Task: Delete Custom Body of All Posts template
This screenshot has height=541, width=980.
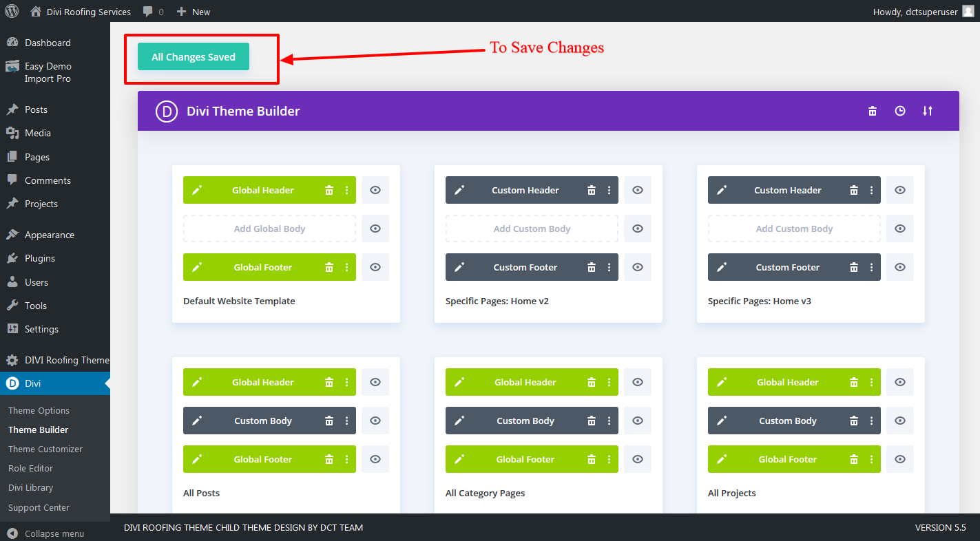Action: (x=329, y=421)
